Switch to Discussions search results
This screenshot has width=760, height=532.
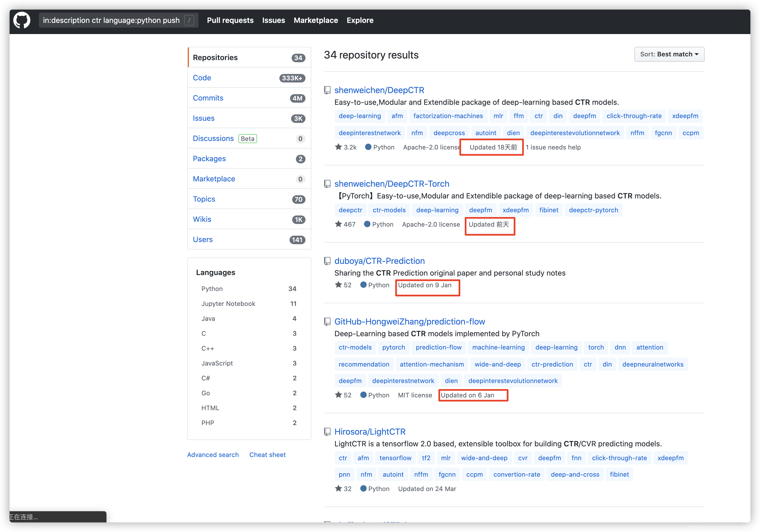point(249,138)
